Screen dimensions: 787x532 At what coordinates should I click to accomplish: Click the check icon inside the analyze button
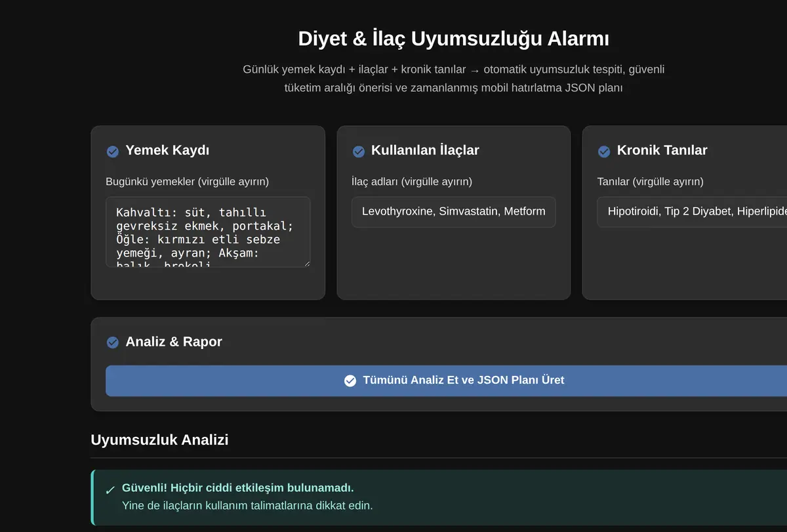(x=350, y=380)
